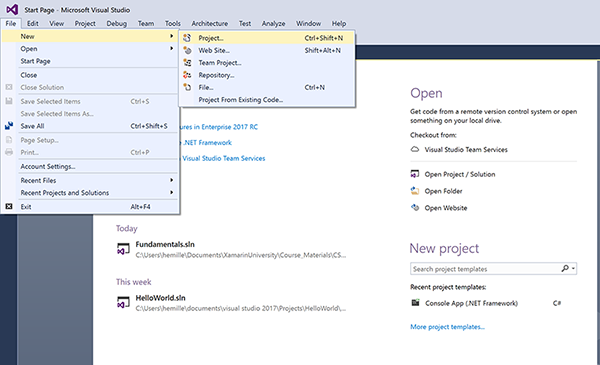Click the Team Project icon in submenu
This screenshot has width=600, height=365.
pyautogui.click(x=187, y=62)
